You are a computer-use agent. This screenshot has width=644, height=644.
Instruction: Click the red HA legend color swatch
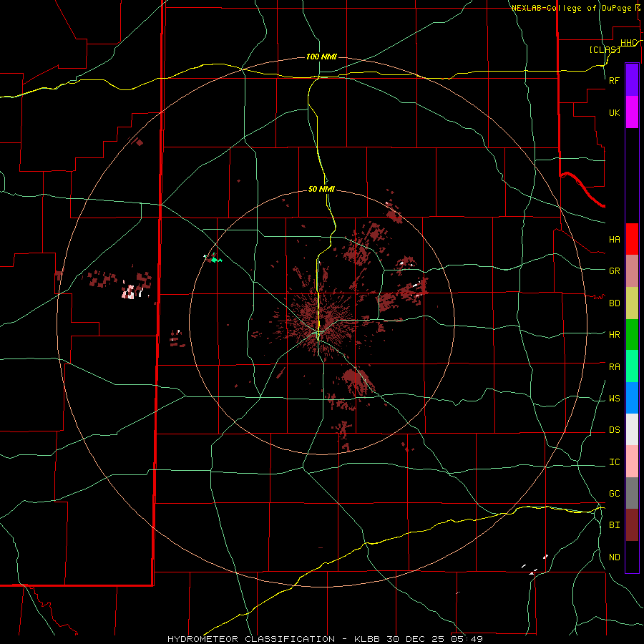click(632, 239)
